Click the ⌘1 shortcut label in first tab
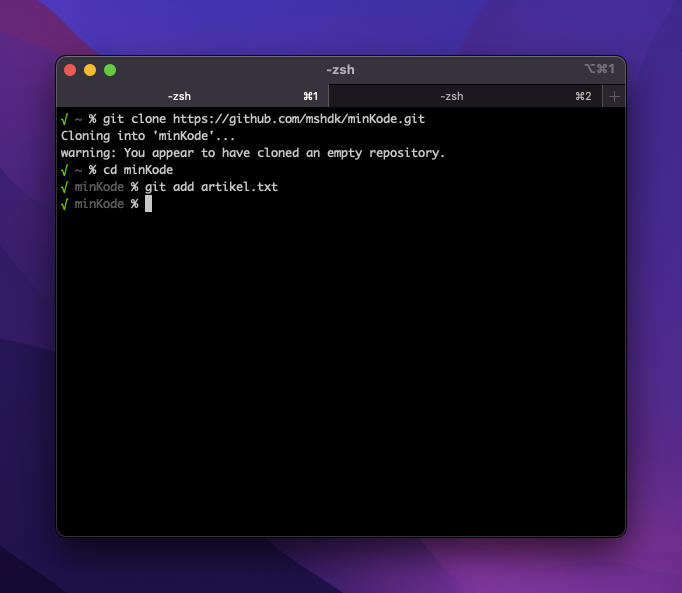682x593 pixels. (x=311, y=96)
